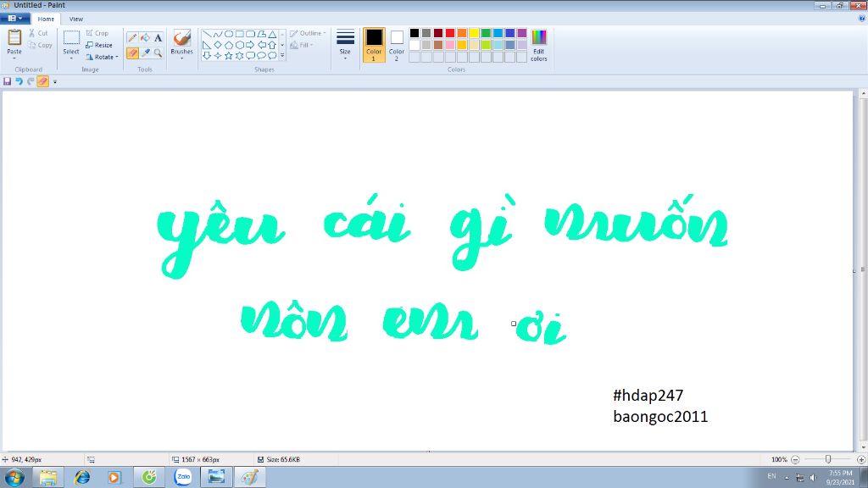Screen dimensions: 868x488
Task: Click the Brushes tool icon
Action: point(181,37)
